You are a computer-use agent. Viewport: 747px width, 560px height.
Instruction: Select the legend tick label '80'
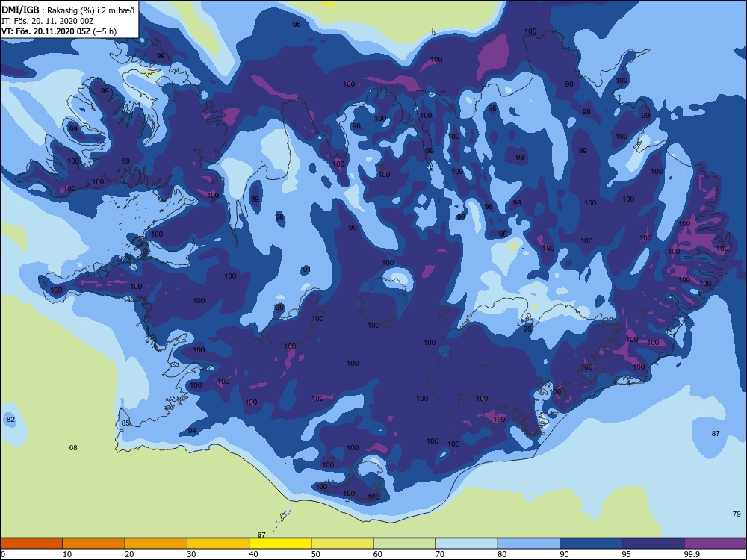[x=502, y=554]
